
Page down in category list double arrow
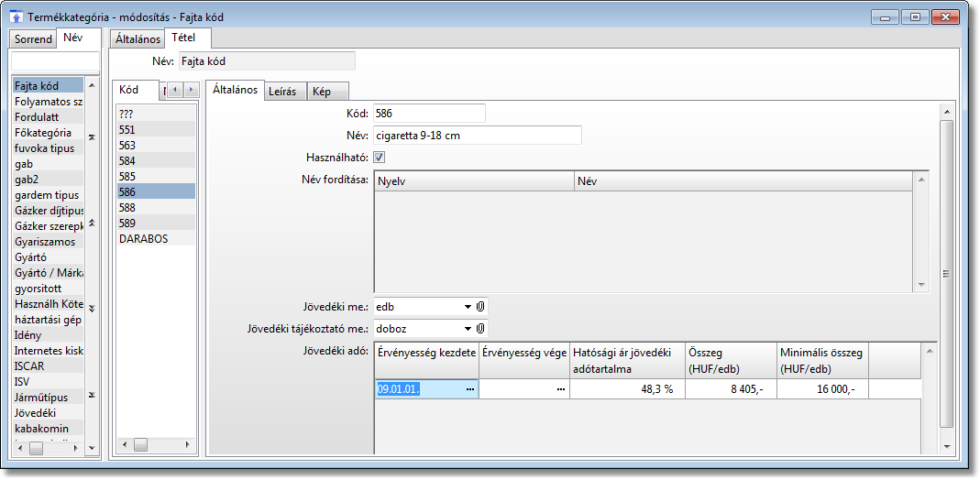tap(92, 309)
